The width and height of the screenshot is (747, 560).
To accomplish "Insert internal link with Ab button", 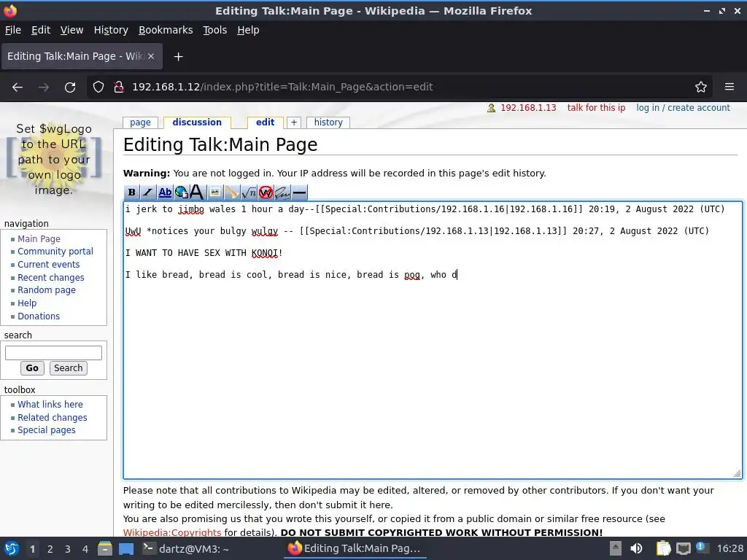I will (165, 192).
